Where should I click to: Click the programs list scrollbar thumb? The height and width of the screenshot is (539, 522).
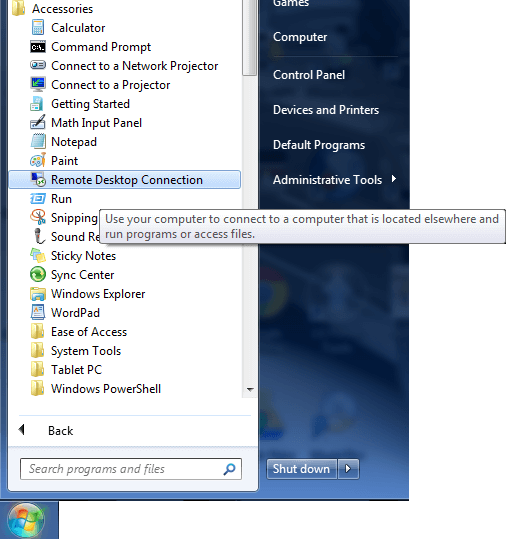point(249,37)
